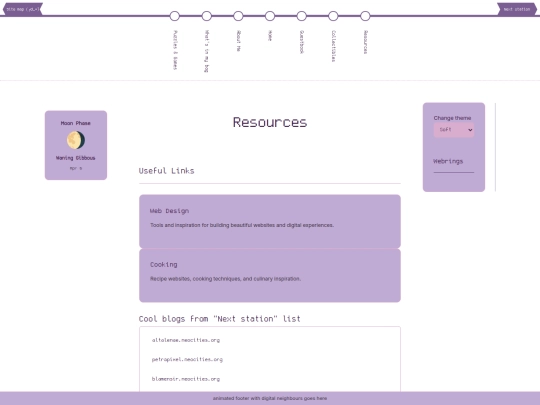
Task: Click the Resources page heading
Action: 270,122
